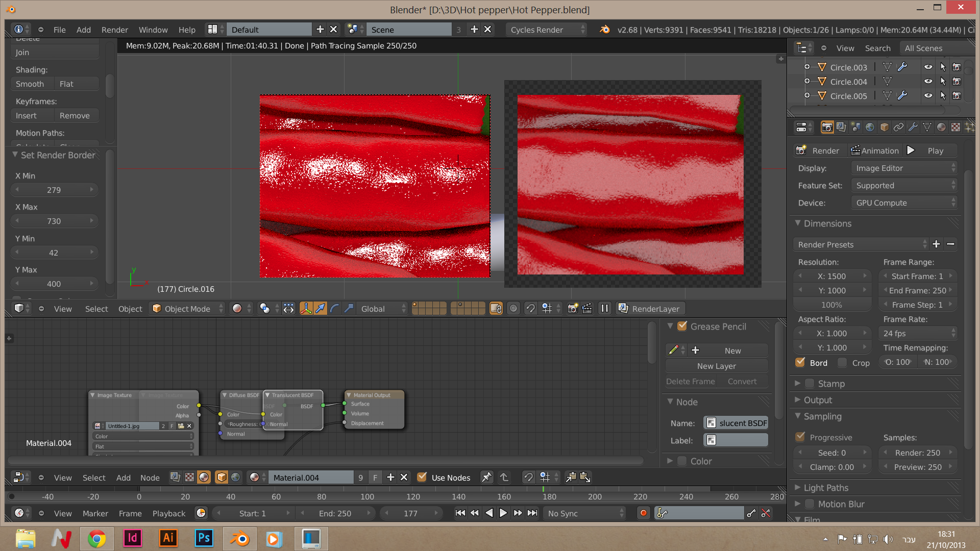
Task: Click the Animation render button
Action: pos(875,151)
